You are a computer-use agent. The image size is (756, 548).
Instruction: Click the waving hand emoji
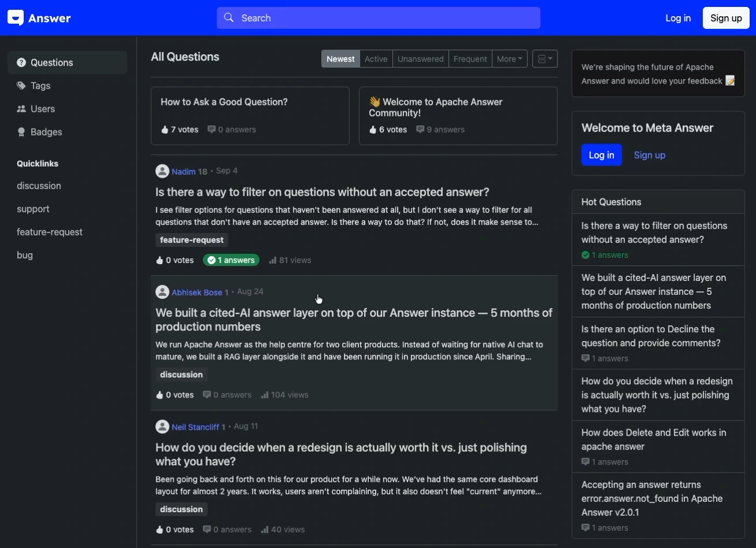[375, 102]
